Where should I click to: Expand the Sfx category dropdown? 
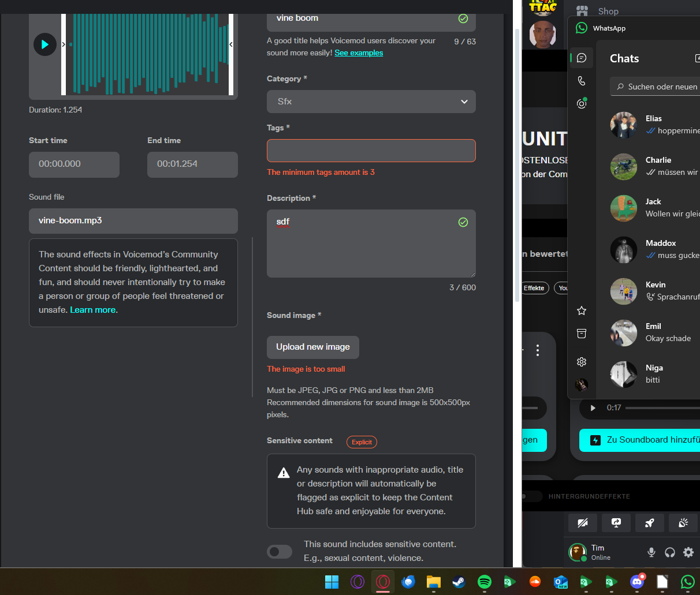coord(371,102)
